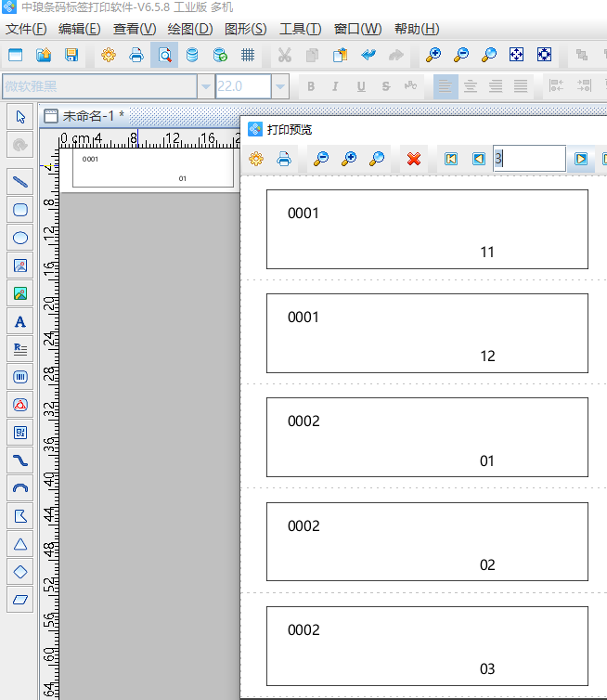Viewport: 607px width, 700px height.
Task: Expand the font size 22.0 dropdown
Action: click(279, 87)
